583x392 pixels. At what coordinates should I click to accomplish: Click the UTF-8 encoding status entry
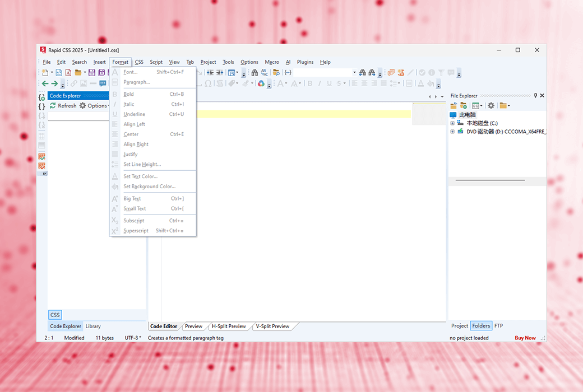tap(133, 338)
